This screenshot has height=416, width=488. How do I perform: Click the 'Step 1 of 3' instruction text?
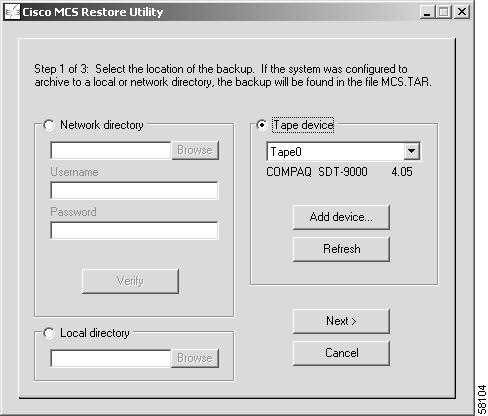coord(233,76)
